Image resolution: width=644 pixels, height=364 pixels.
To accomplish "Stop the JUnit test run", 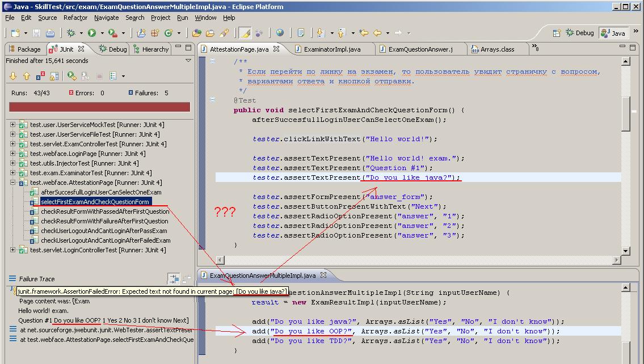I will (x=99, y=75).
